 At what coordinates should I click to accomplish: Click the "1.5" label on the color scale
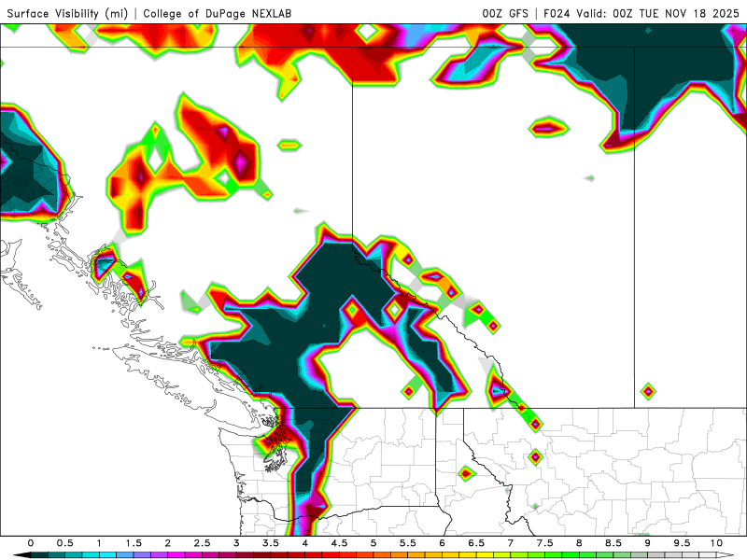(134, 543)
